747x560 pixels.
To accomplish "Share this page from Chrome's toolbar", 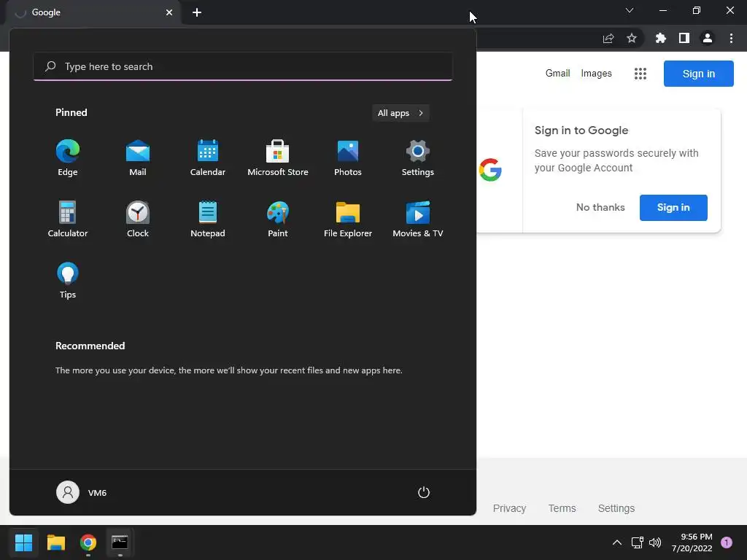I will tap(608, 38).
